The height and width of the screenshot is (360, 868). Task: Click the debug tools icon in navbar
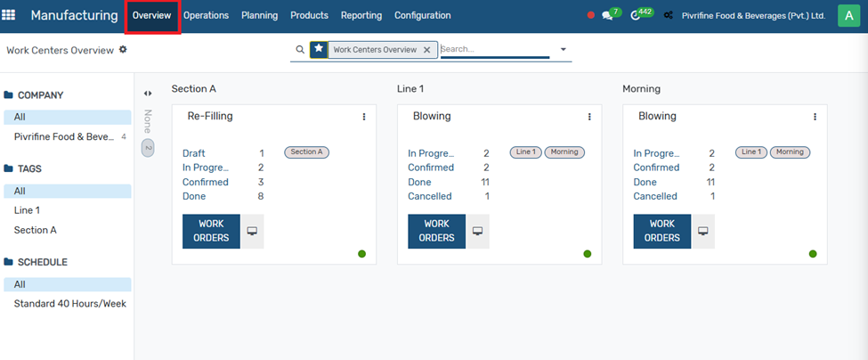point(668,16)
